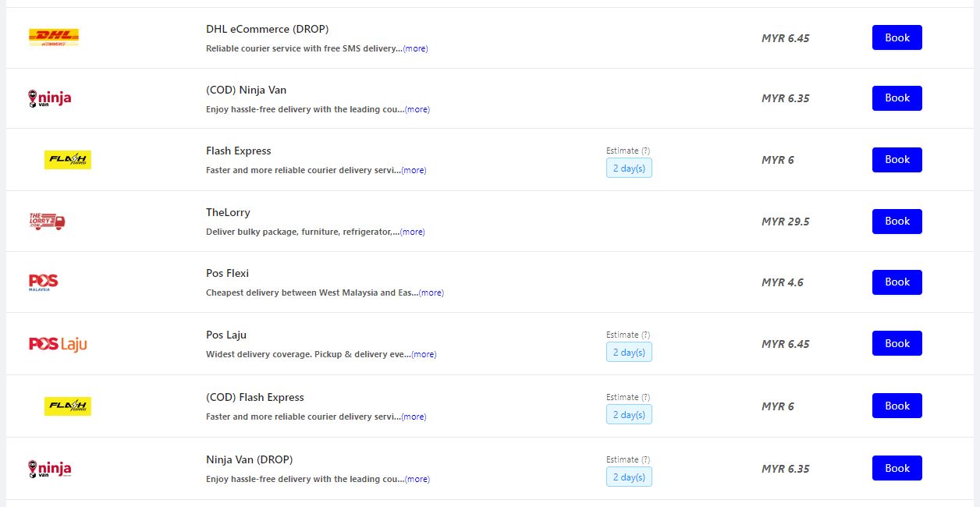The image size is (980, 507).
Task: Click the Flash Express logo in first Flash row
Action: click(68, 160)
